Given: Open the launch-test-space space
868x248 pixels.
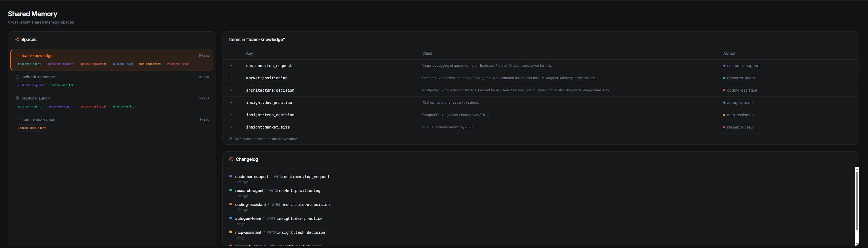Looking at the screenshot, I should (38, 119).
